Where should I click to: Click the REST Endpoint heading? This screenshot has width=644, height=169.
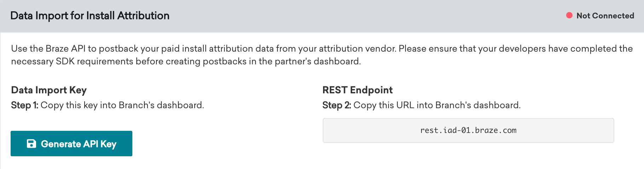[357, 90]
